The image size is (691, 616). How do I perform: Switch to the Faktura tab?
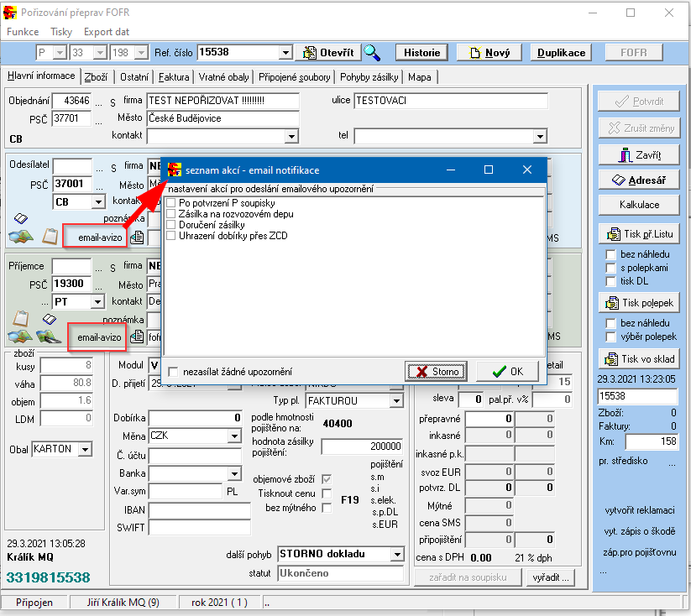(x=174, y=77)
